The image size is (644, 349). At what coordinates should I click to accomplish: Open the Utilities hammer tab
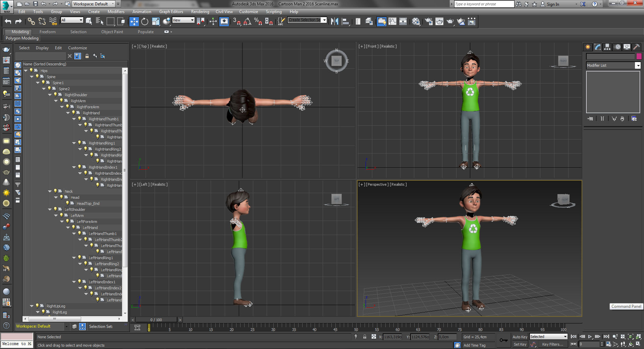click(636, 47)
